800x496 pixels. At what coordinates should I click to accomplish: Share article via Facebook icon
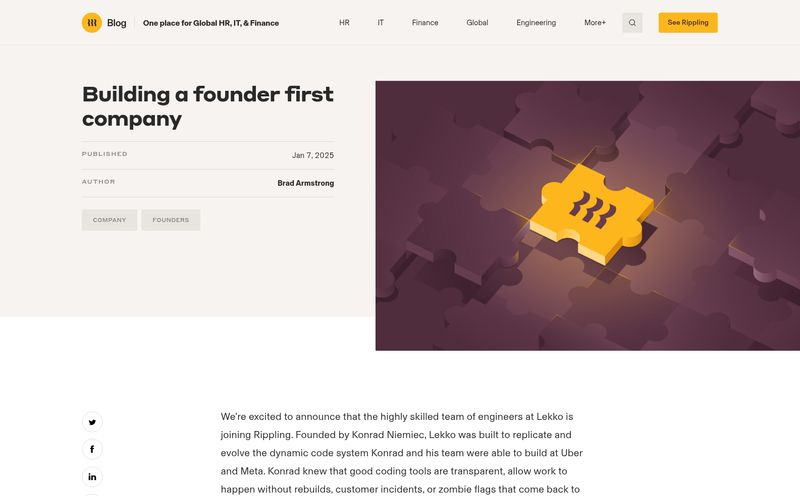click(92, 450)
